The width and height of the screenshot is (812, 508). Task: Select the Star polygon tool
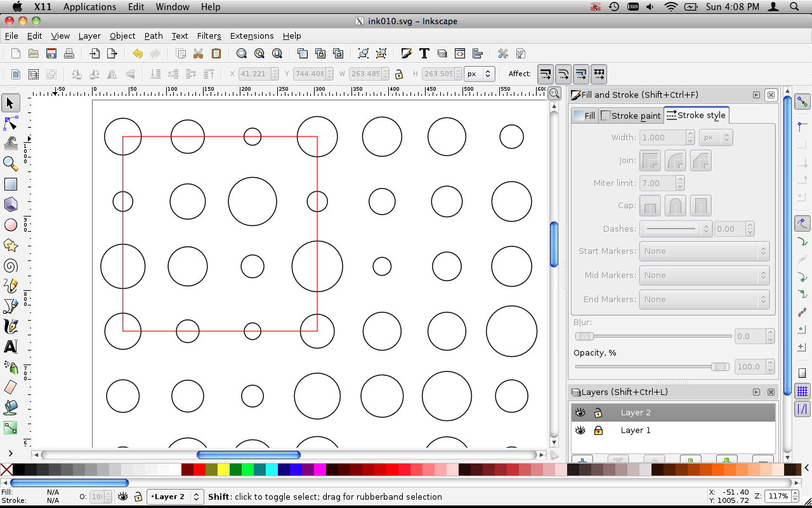(10, 245)
